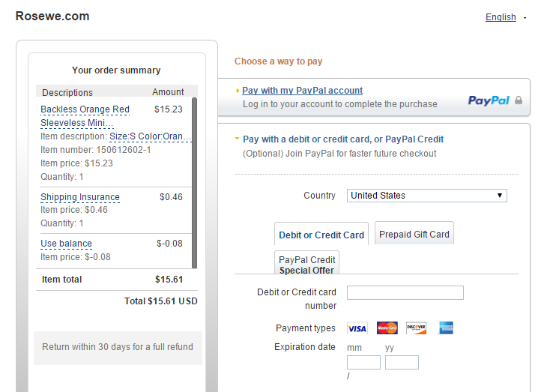556x392 pixels.
Task: Click the padlock security icon
Action: [x=519, y=100]
